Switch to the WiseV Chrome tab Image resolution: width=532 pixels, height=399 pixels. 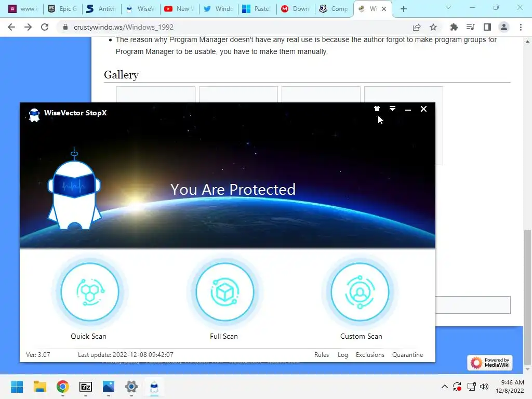140,9
